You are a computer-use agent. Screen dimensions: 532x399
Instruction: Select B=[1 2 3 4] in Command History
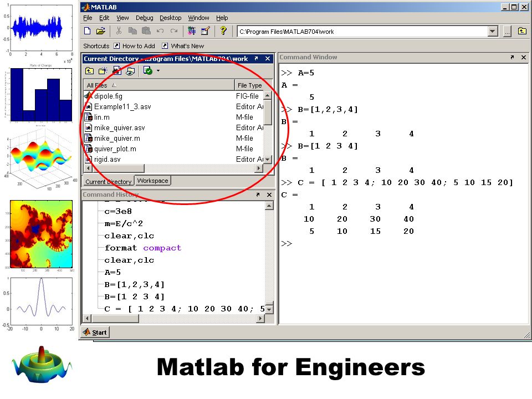point(135,296)
